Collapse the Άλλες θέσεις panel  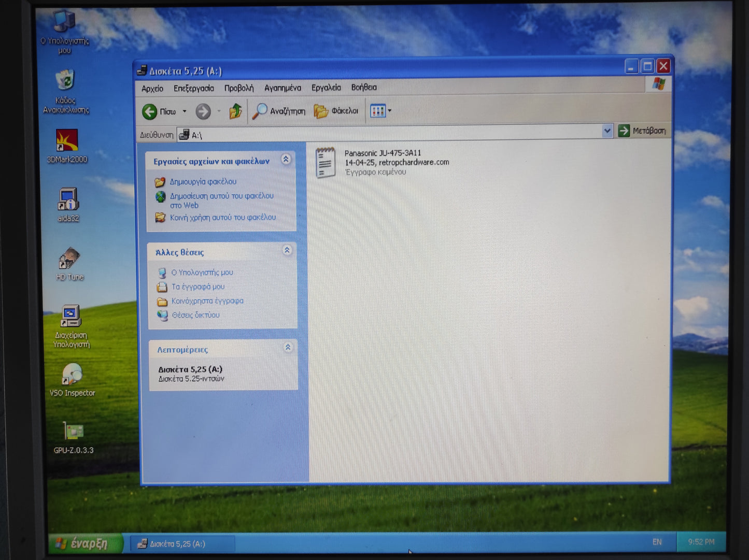pyautogui.click(x=287, y=251)
